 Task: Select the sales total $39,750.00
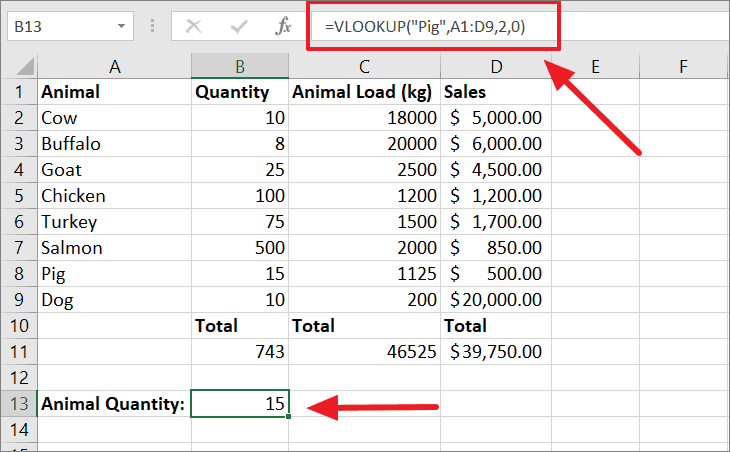click(496, 351)
